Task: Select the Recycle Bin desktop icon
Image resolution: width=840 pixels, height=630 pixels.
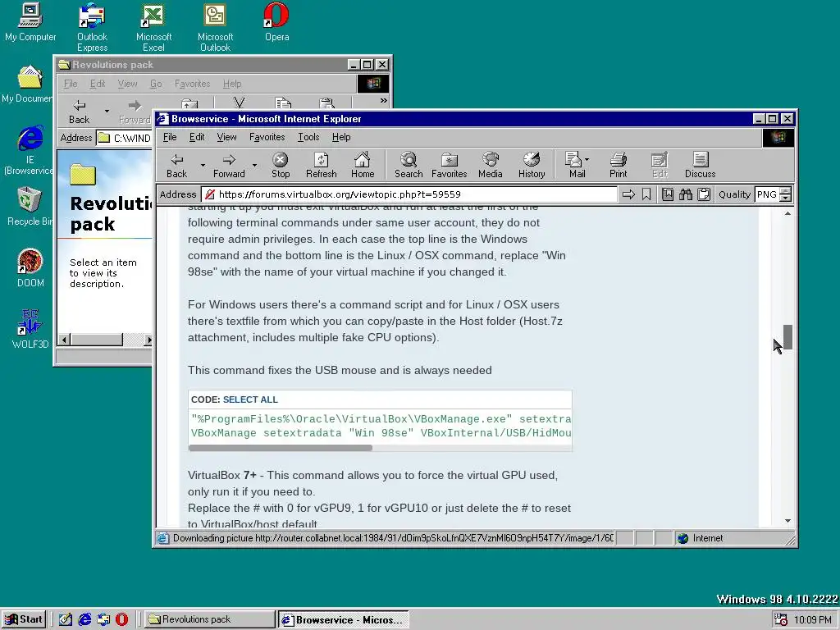Action: tap(30, 207)
